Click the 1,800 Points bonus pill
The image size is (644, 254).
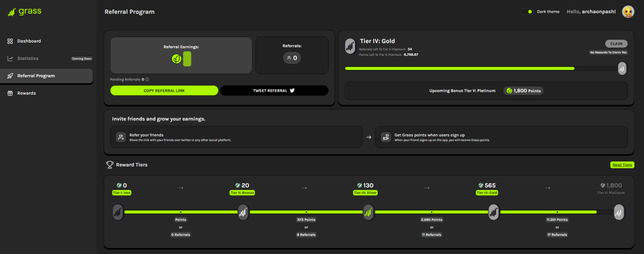[523, 91]
